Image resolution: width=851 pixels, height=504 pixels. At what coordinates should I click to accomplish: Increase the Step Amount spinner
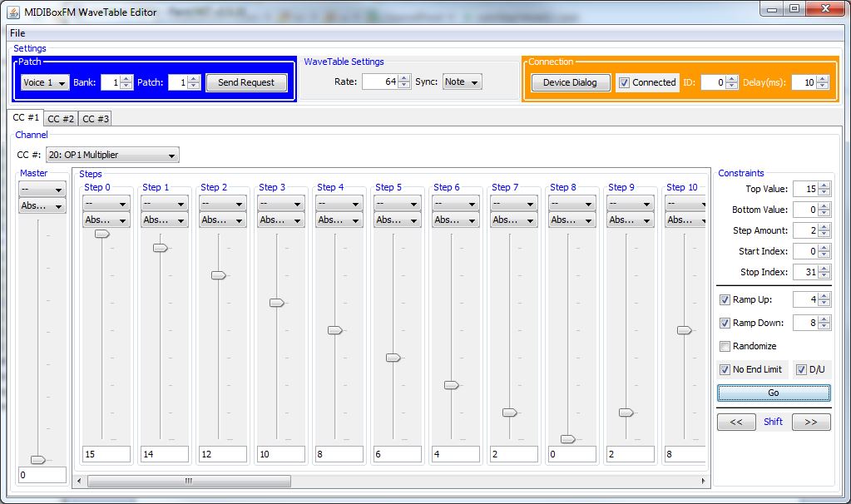(x=824, y=227)
